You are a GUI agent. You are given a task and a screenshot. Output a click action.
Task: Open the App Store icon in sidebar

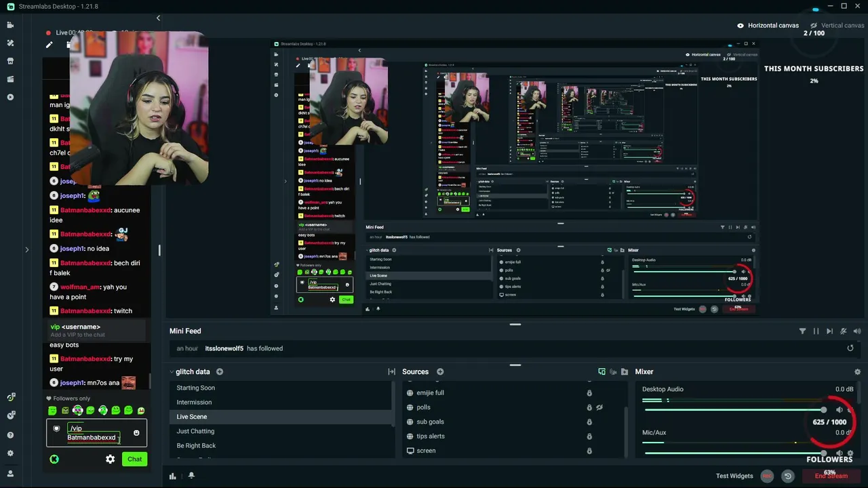pos(10,61)
